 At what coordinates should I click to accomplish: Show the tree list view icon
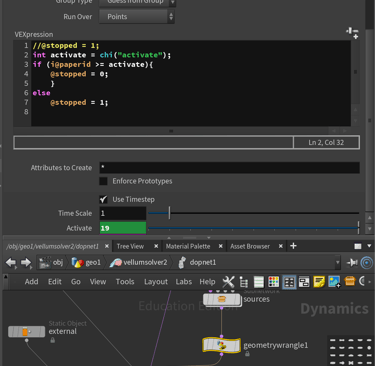pos(244,282)
